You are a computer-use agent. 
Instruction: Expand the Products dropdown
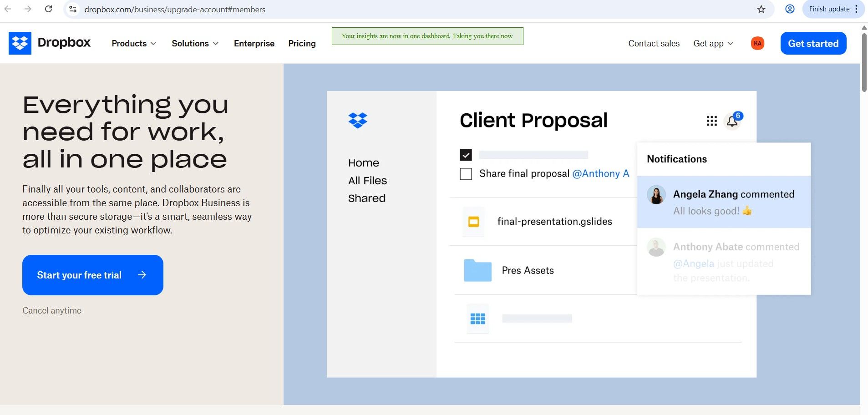pos(134,43)
